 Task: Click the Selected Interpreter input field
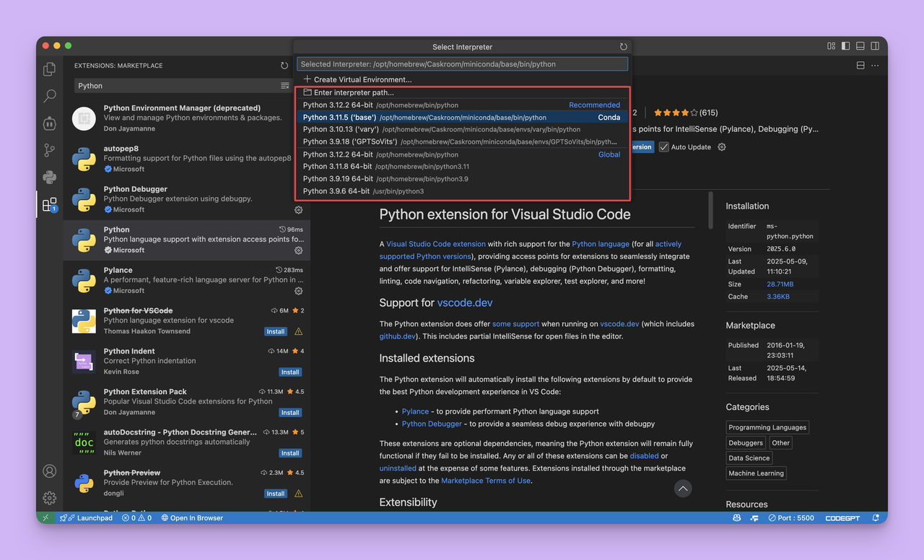(462, 64)
